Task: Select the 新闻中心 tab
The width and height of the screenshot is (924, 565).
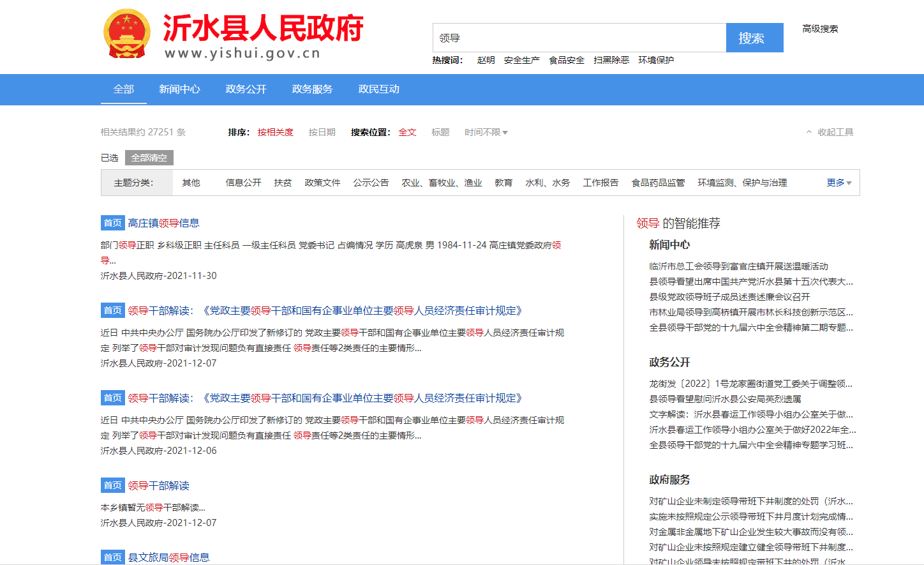Action: pos(179,89)
